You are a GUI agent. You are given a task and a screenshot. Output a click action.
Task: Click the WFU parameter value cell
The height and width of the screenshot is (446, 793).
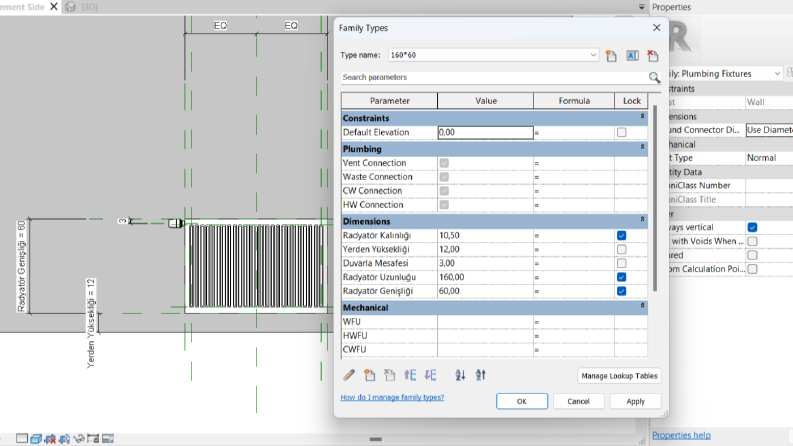486,322
